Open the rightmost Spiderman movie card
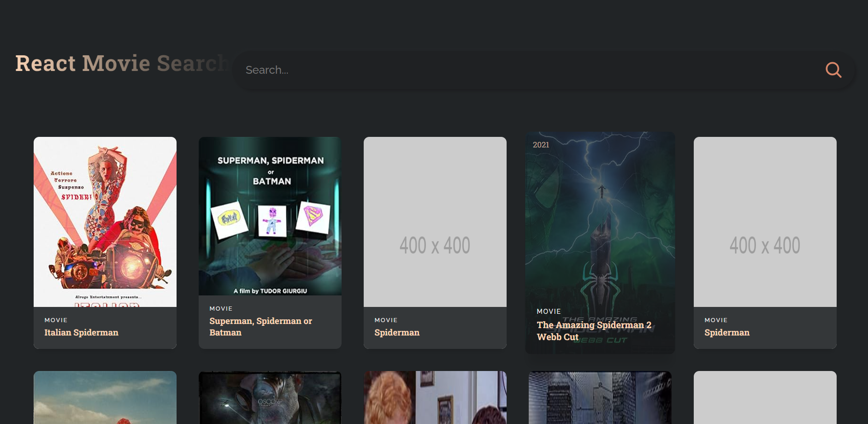868x424 pixels. 765,242
